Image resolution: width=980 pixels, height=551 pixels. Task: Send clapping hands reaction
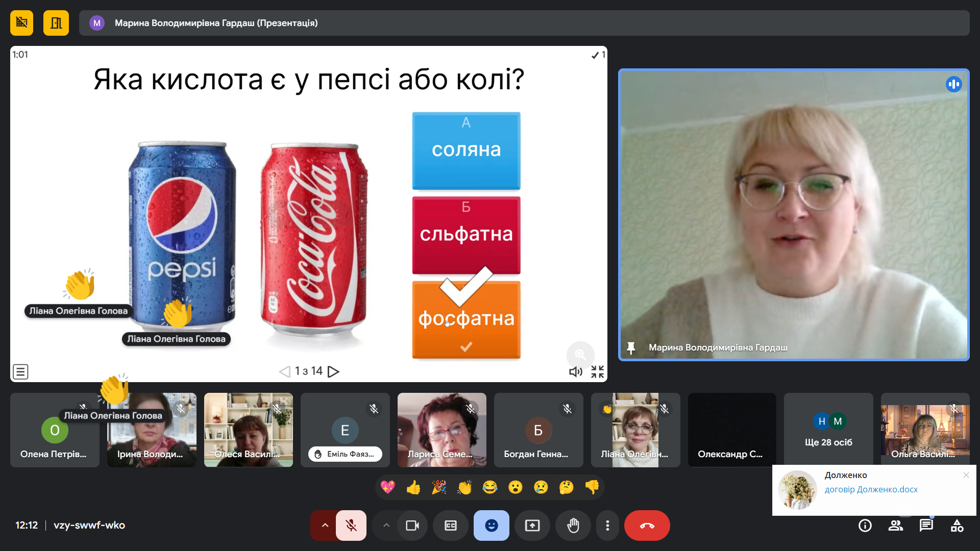pyautogui.click(x=464, y=487)
